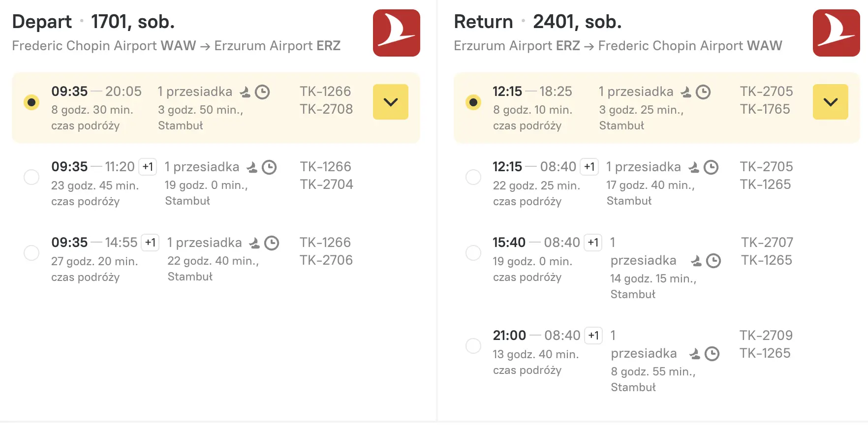Click clock icon on 09:35–20:05 departure flight
The height and width of the screenshot is (431, 868).
(x=262, y=92)
